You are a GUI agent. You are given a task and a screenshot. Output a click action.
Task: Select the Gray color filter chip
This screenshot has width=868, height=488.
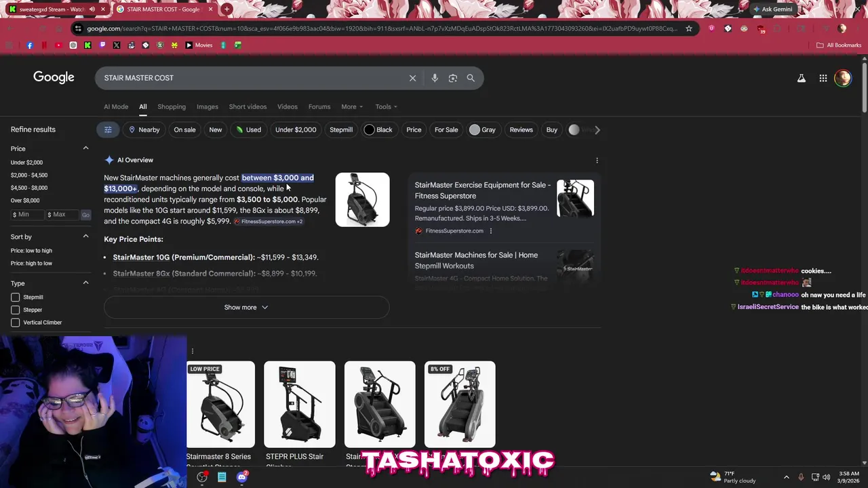click(x=483, y=130)
